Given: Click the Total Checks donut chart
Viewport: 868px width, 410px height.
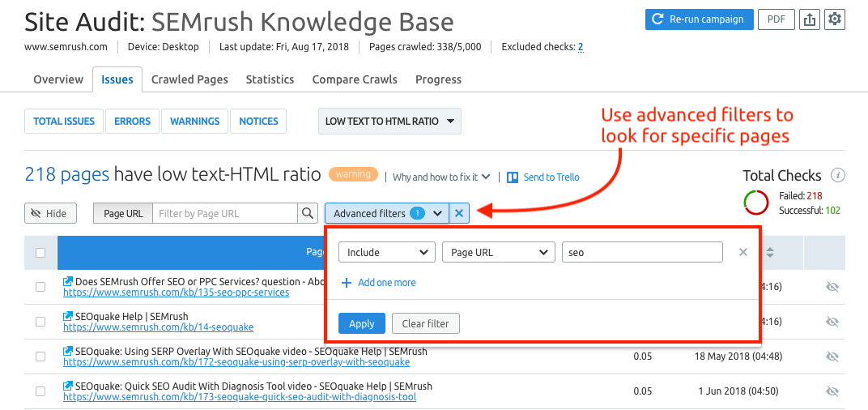Looking at the screenshot, I should [756, 203].
